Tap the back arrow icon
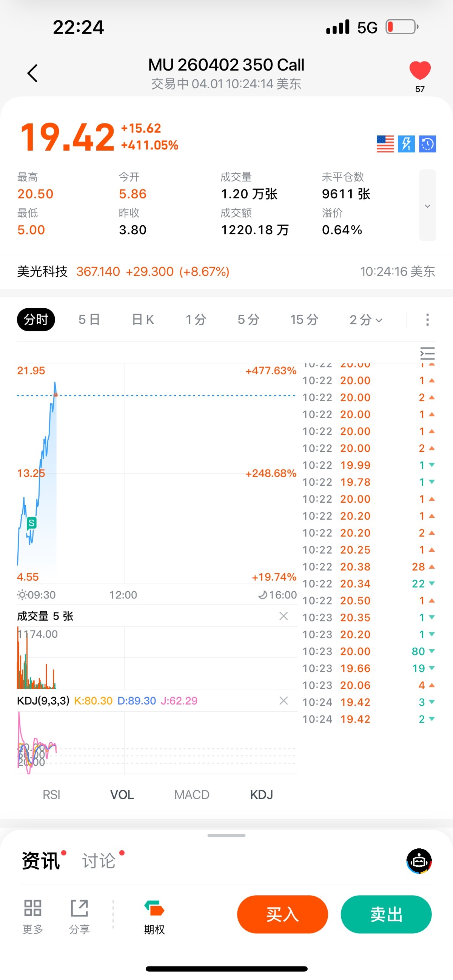Screen dimensions: 453x980 coord(33,73)
